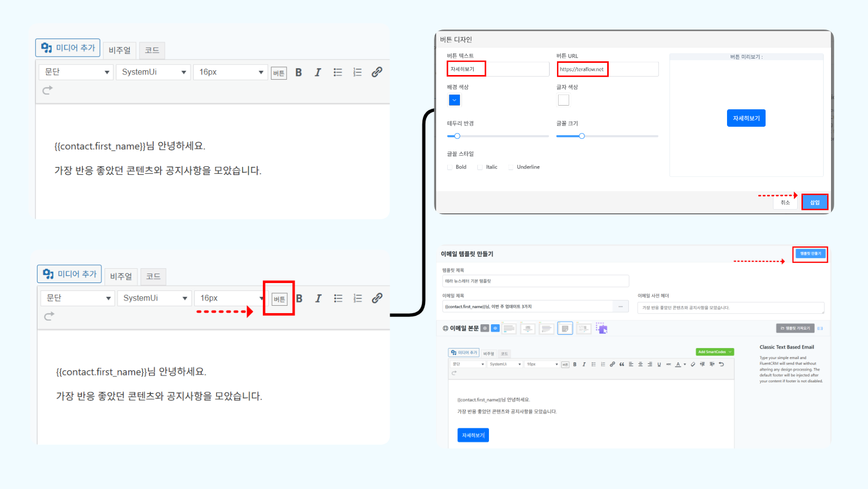868x489 pixels.
Task: Switch to the 코드 tab
Action: pos(152,50)
